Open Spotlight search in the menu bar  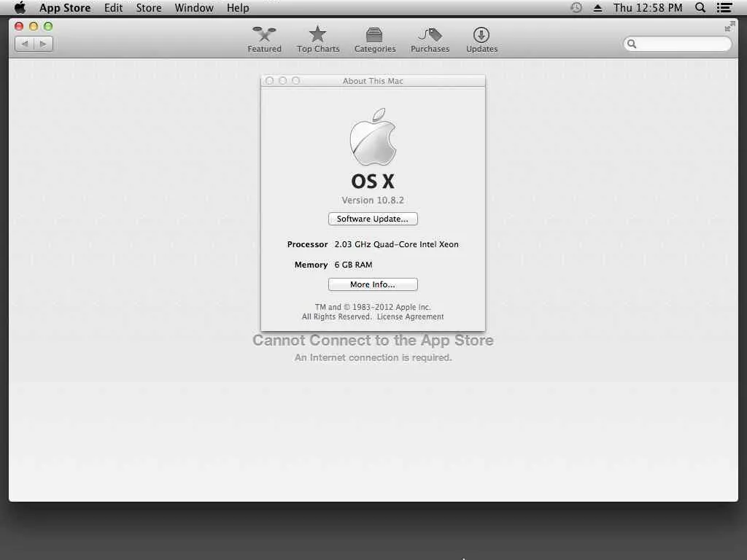(x=700, y=7)
